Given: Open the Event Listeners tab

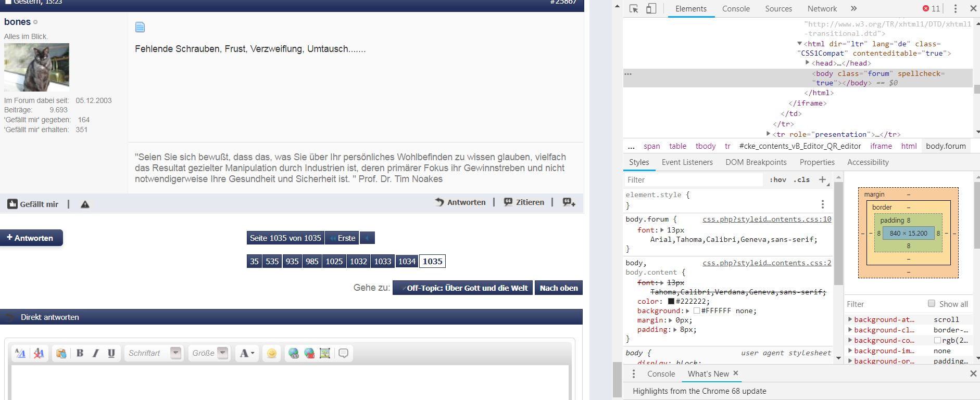Looking at the screenshot, I should click(x=687, y=162).
